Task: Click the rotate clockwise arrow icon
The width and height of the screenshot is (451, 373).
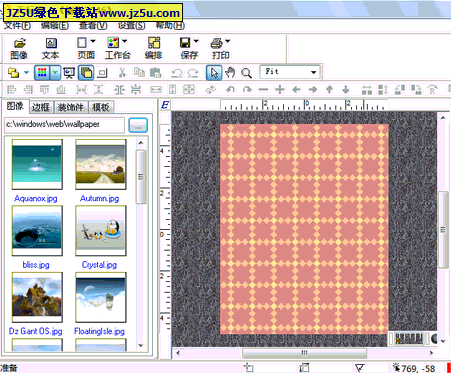Action: (x=247, y=89)
